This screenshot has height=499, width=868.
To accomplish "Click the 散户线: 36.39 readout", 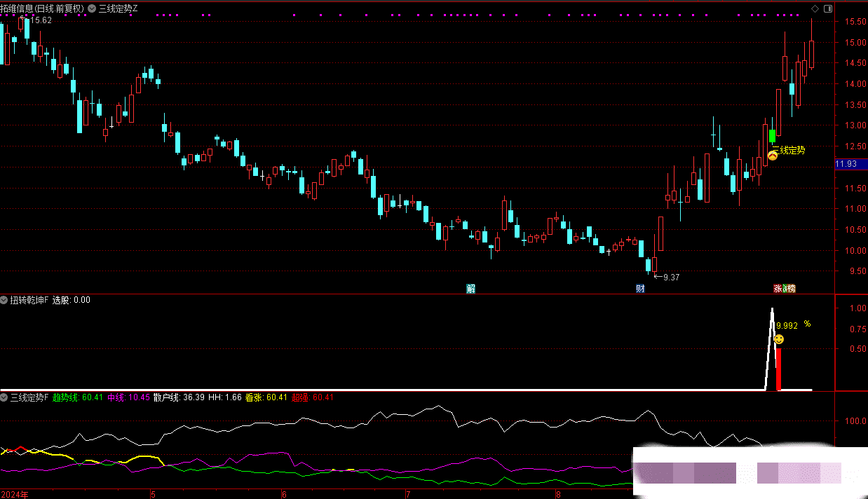I will pyautogui.click(x=179, y=397).
